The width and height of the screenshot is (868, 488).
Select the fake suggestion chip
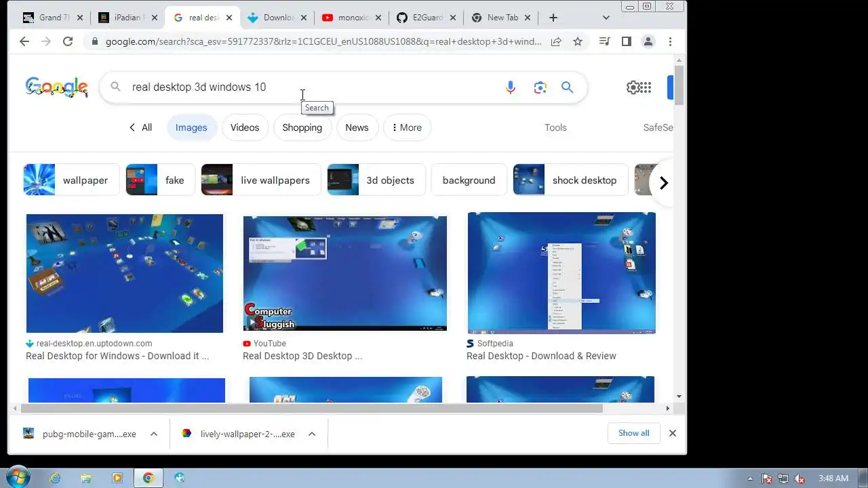(160, 180)
